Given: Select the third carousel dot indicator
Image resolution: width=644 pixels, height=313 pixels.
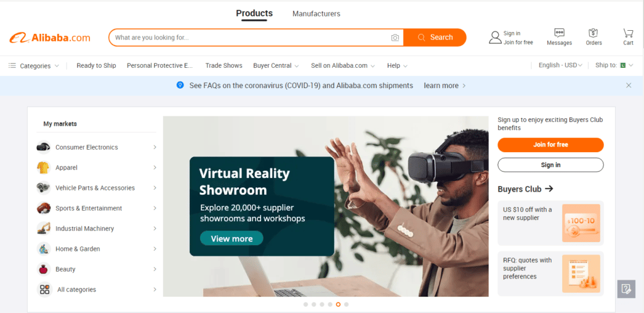Looking at the screenshot, I should [322, 304].
